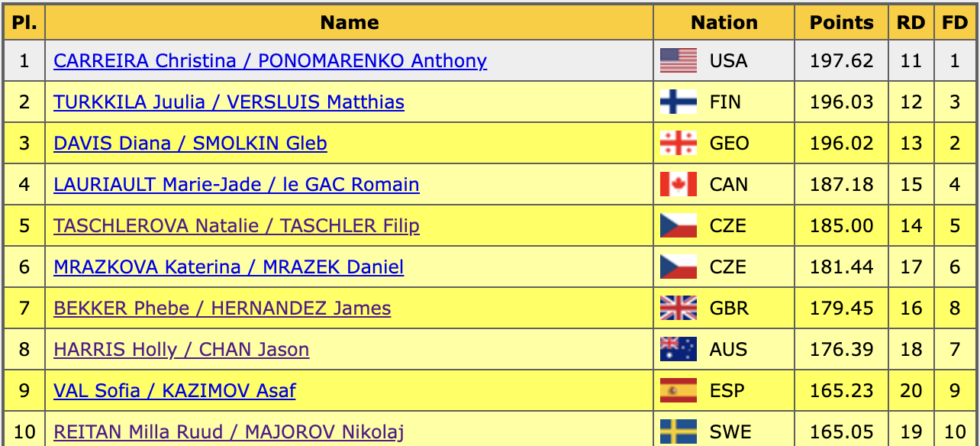Open CARREIRA Christina / PONOMARENKO Anthony link
Image resolution: width=980 pixels, height=446 pixels.
(x=270, y=61)
